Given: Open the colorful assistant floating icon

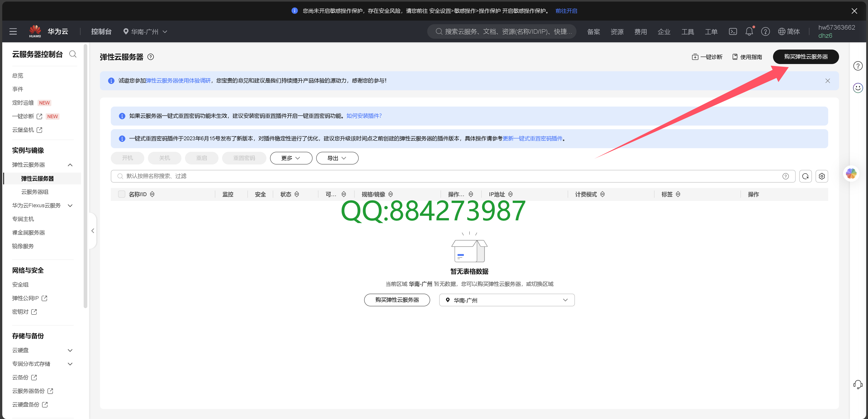Looking at the screenshot, I should [x=851, y=174].
